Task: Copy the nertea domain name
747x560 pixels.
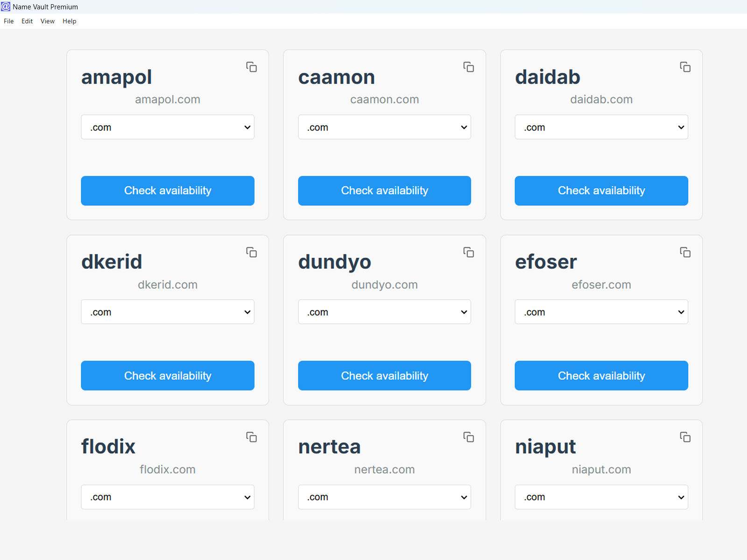Action: (468, 437)
